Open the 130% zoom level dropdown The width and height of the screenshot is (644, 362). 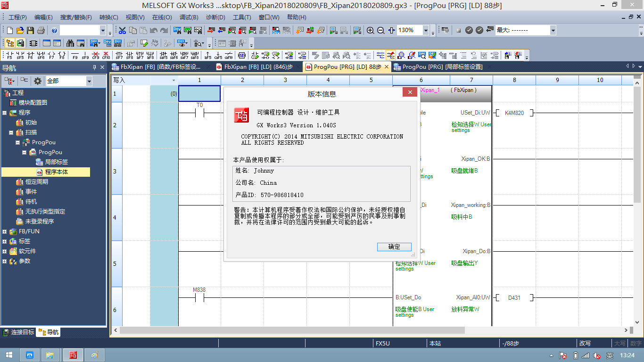point(426,31)
